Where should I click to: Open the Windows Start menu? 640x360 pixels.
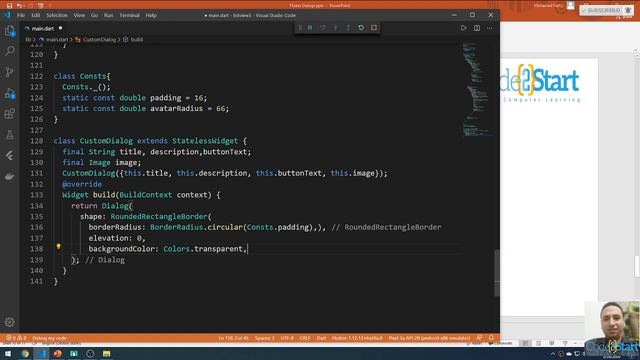click(8, 353)
